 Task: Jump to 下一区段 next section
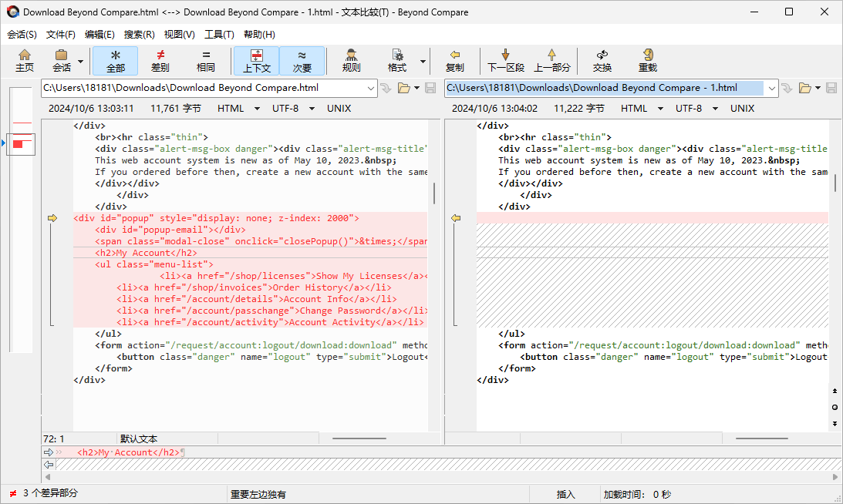[x=505, y=61]
